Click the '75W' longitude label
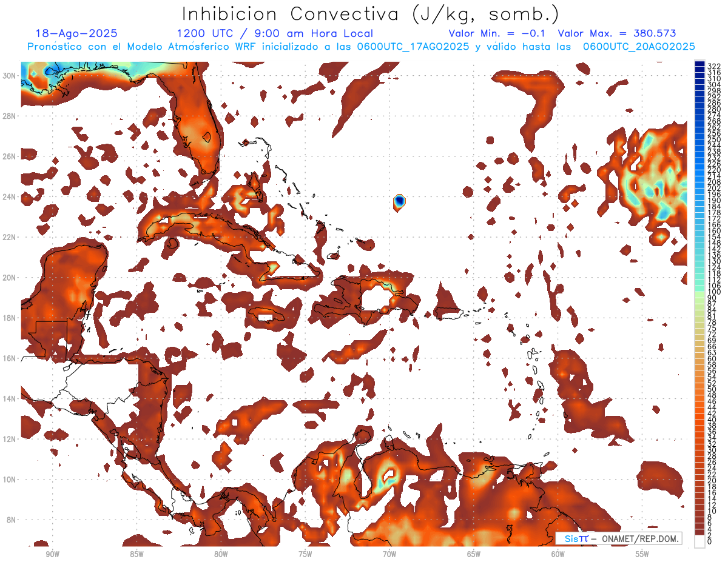Image resolution: width=728 pixels, height=562 pixels. point(305,554)
